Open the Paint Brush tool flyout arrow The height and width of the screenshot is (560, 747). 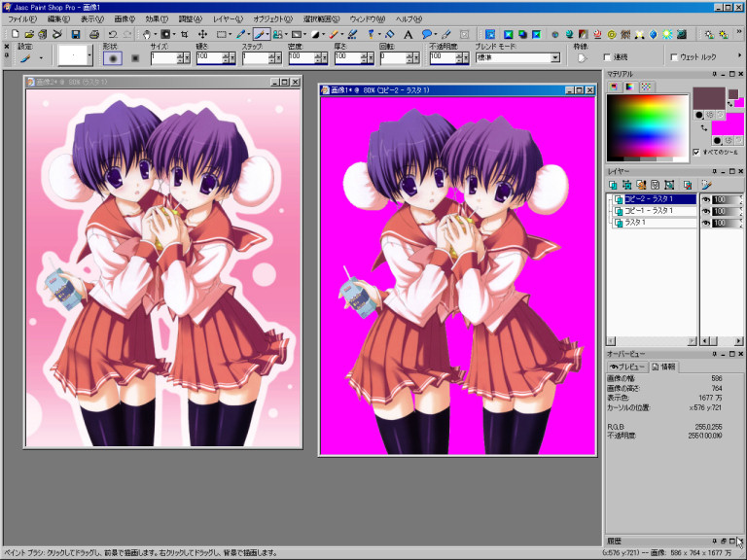(267, 34)
